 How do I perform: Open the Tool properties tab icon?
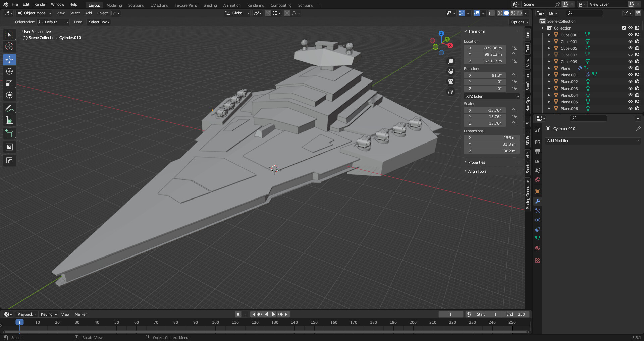coord(538,130)
